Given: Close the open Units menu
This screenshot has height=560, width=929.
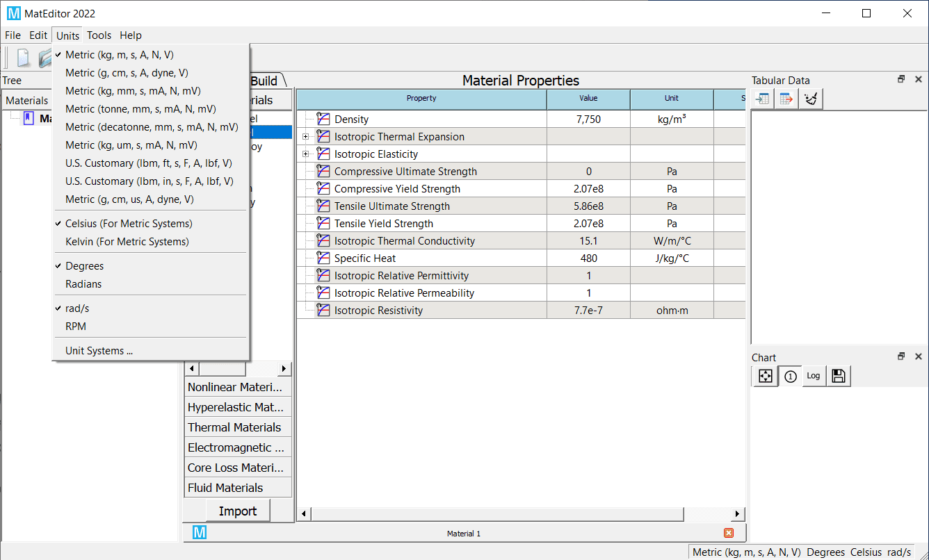Looking at the screenshot, I should point(67,35).
